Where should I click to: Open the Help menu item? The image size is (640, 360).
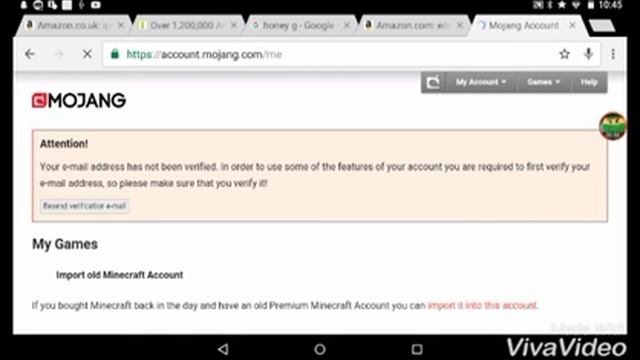[589, 82]
